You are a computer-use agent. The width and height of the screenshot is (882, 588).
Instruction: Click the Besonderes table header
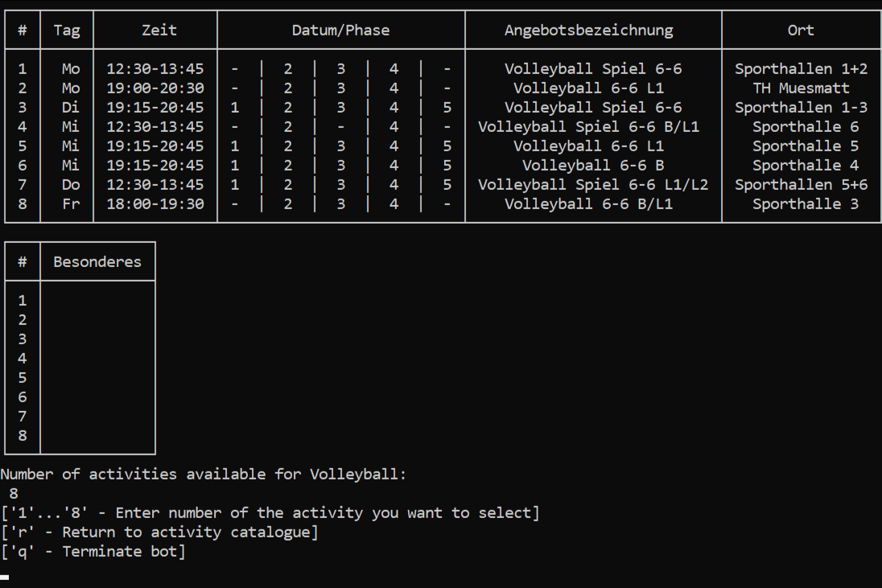tap(97, 261)
